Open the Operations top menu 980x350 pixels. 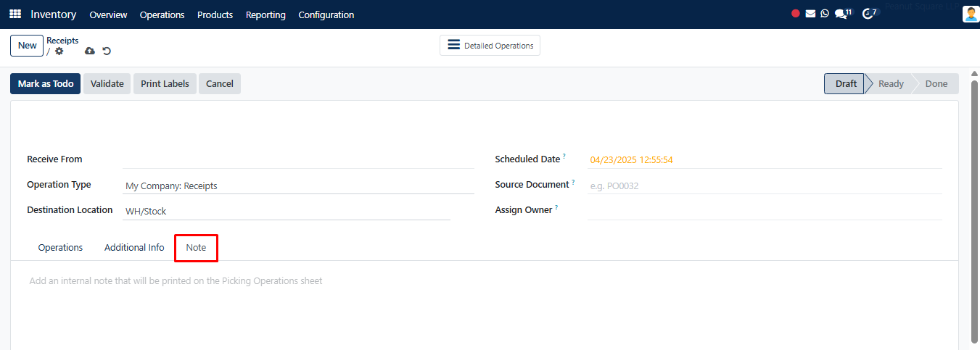[162, 14]
